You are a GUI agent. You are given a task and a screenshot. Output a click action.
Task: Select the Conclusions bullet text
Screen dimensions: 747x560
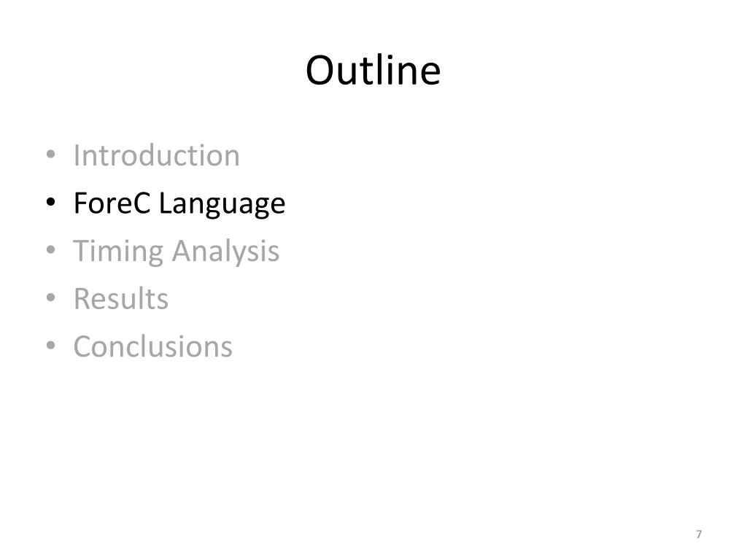point(153,346)
